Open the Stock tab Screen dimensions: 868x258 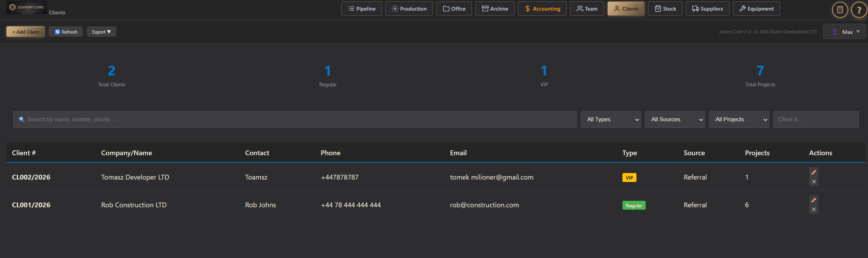click(665, 9)
